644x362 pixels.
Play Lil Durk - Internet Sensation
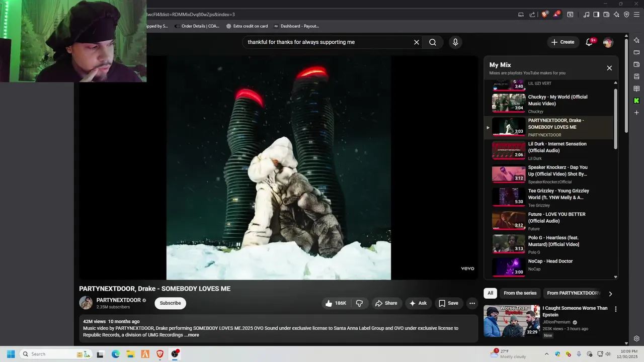[548, 150]
